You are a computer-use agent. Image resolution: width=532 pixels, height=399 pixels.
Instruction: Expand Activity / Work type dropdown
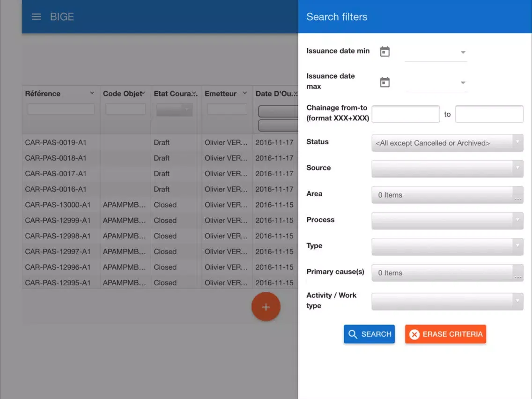[447, 301]
